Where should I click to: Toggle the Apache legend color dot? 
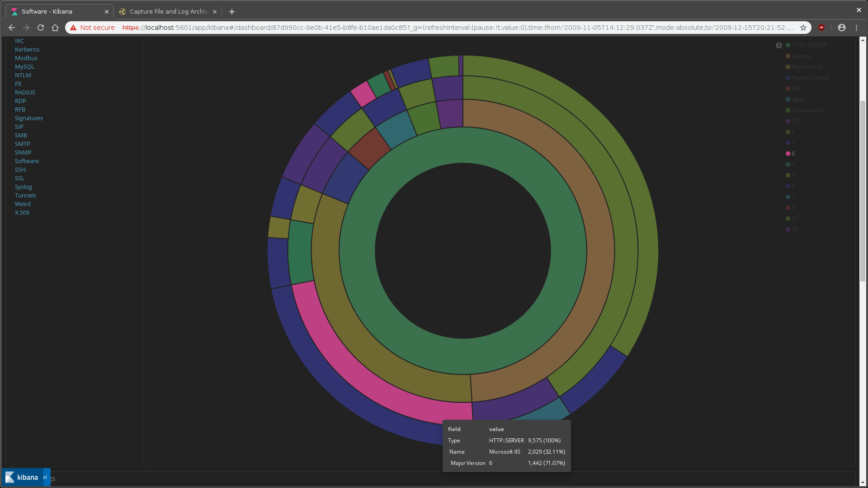point(788,56)
